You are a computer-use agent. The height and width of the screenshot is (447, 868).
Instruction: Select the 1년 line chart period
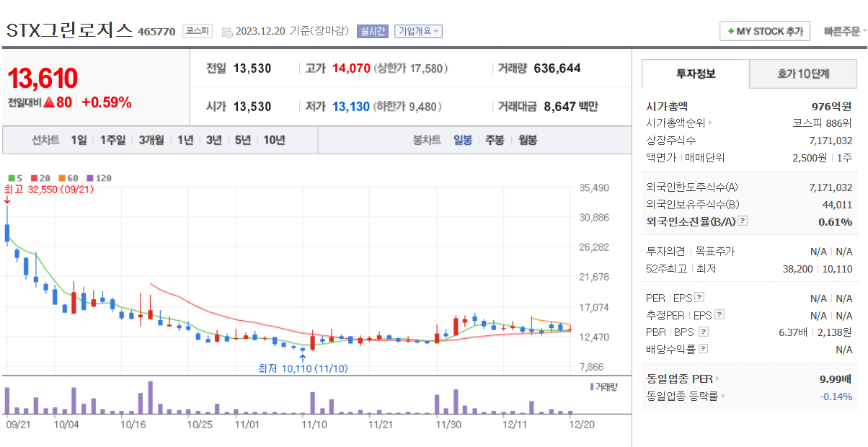click(x=185, y=140)
